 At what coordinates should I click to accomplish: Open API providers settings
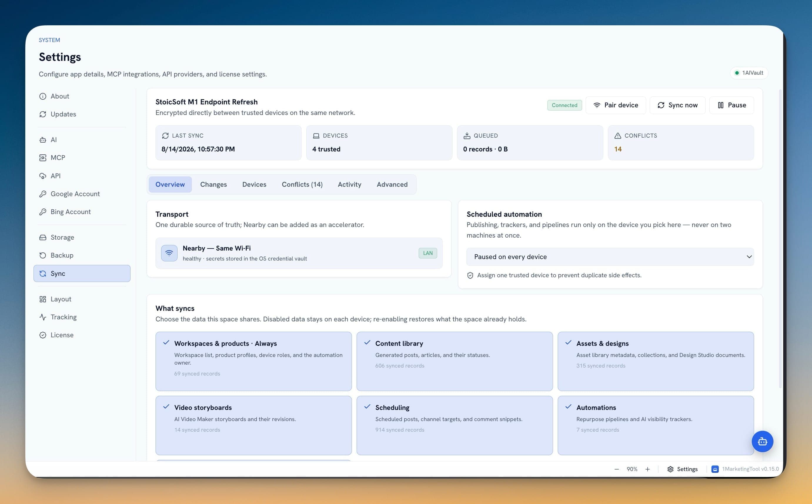tap(82, 176)
